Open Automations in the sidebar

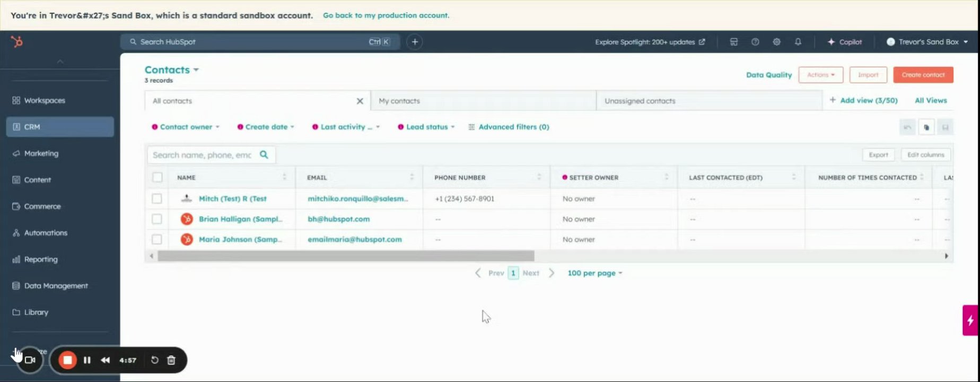click(60, 233)
